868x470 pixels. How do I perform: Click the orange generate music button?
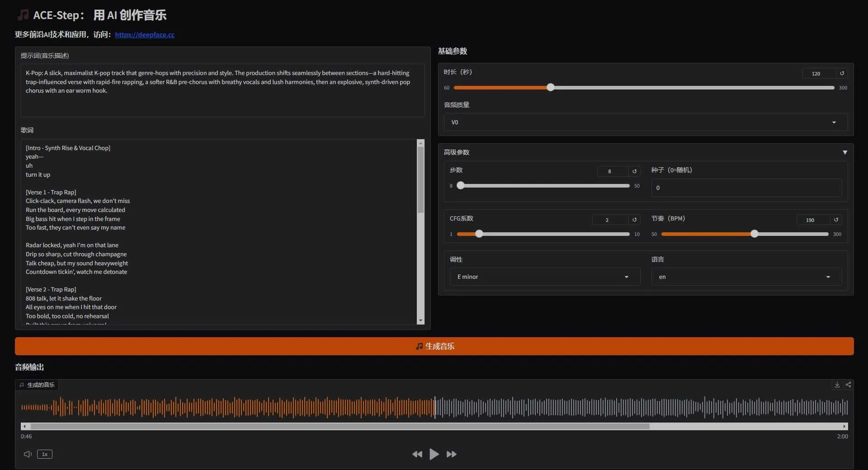click(434, 346)
